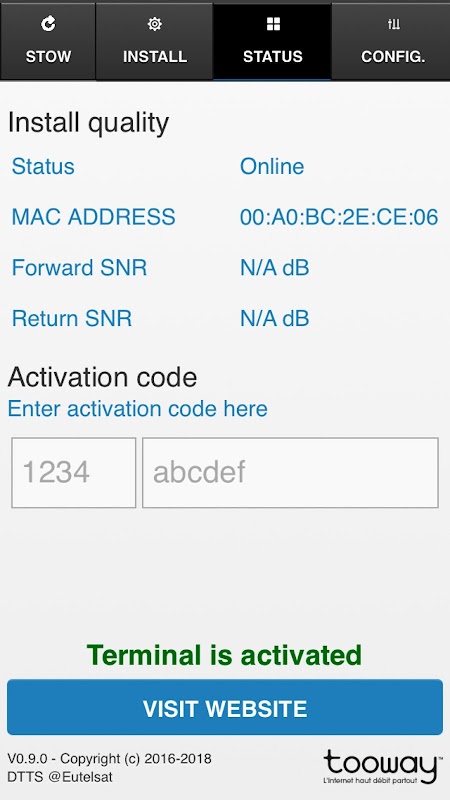Click the Forward SNR label
Image resolution: width=450 pixels, height=800 pixels.
pos(80,268)
